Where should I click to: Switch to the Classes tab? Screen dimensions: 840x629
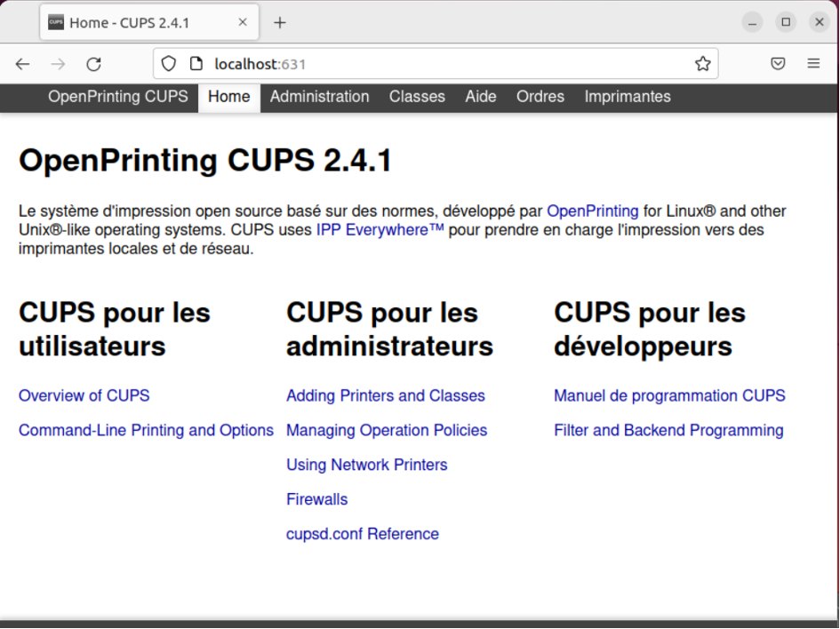(x=417, y=97)
